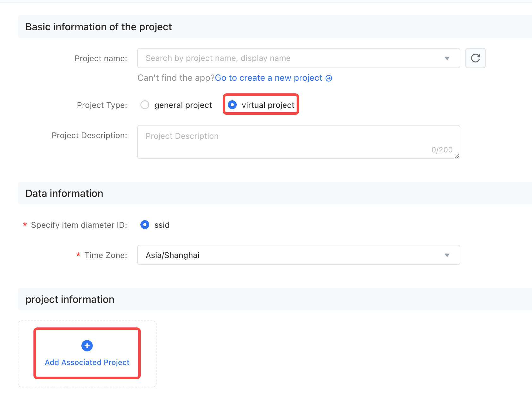Select the general project radio button
Image resolution: width=532 pixels, height=400 pixels.
pos(145,105)
